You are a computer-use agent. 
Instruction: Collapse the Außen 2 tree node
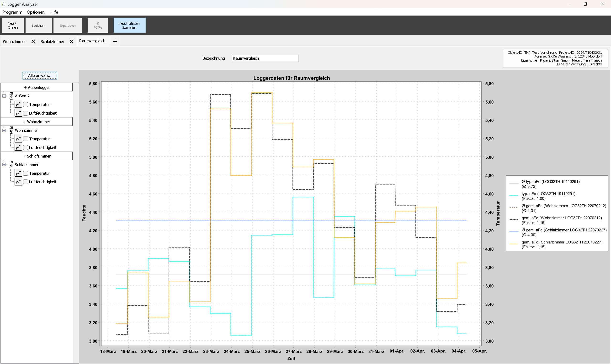coord(4,96)
